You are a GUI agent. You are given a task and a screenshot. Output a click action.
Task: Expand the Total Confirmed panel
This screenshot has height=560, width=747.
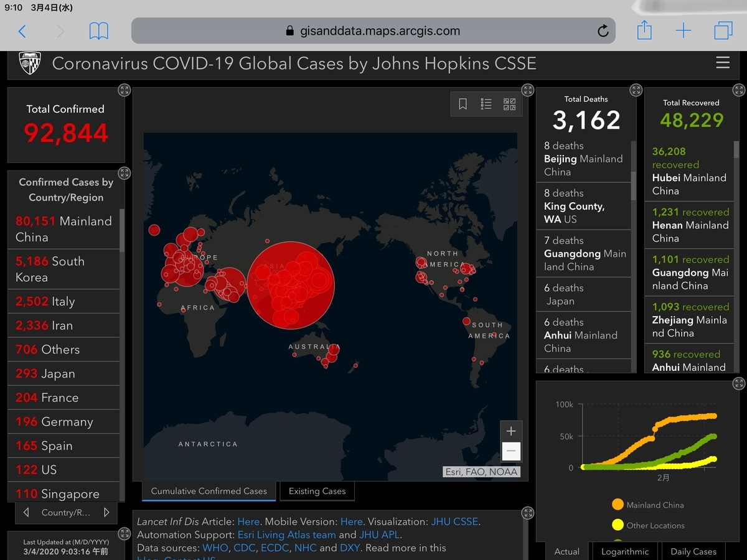pyautogui.click(x=125, y=90)
